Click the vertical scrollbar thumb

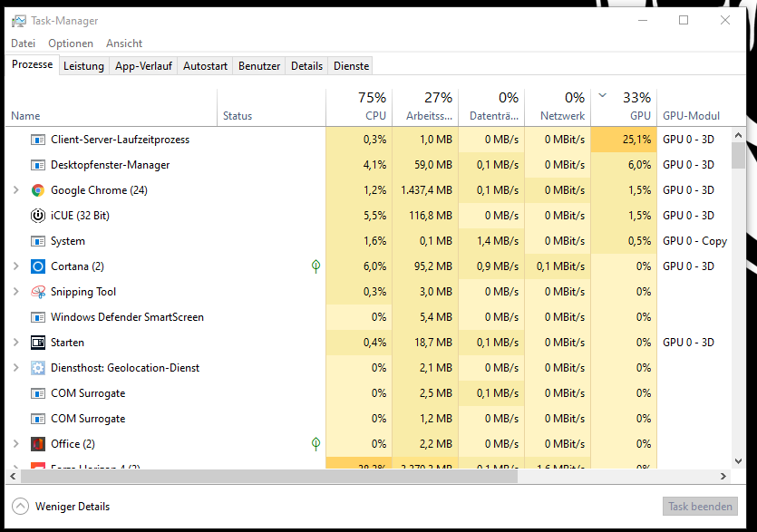(738, 156)
